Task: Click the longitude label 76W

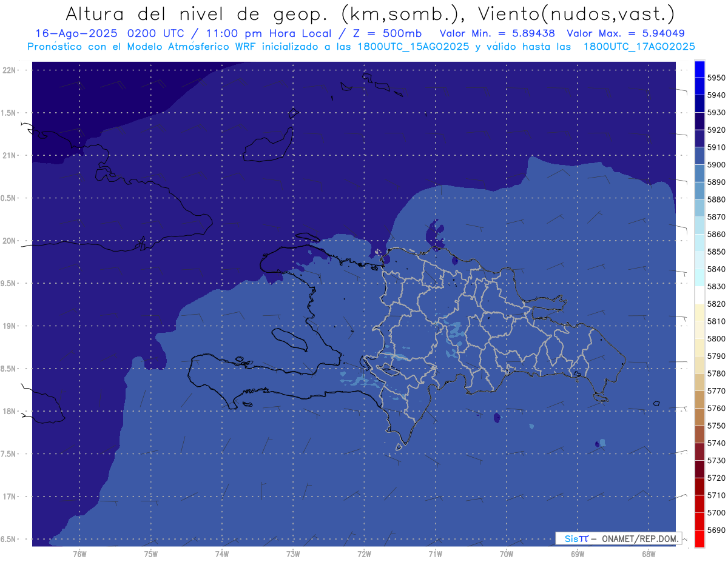Action: (x=79, y=554)
